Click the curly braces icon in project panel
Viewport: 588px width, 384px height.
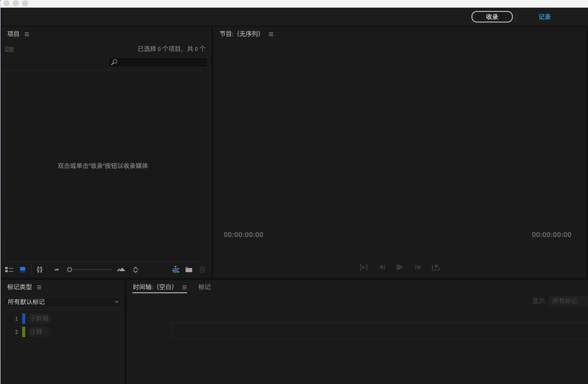(40, 270)
